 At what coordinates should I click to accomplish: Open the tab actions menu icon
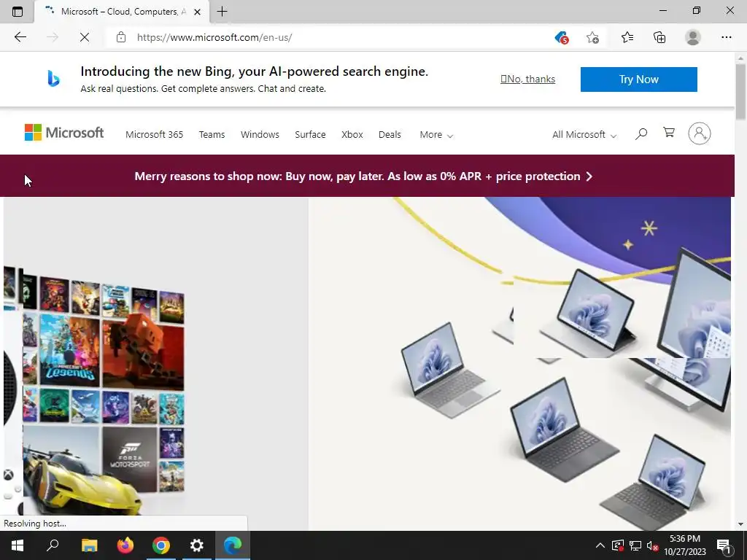coord(18,12)
